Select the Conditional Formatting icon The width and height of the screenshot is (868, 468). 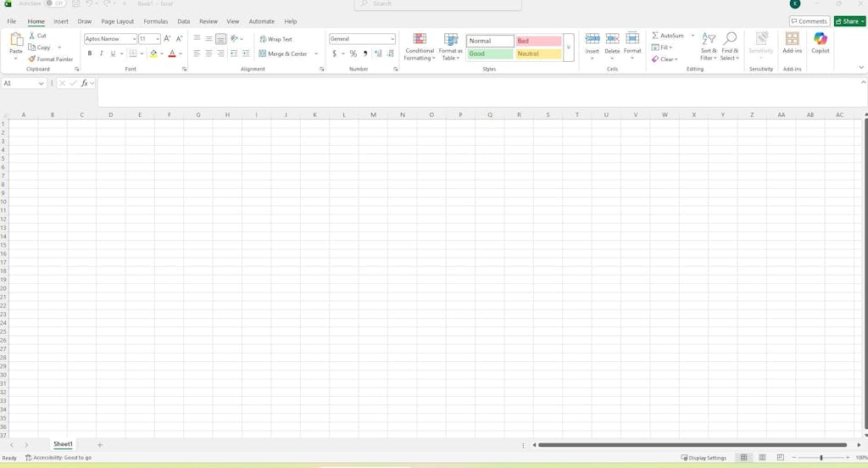[x=420, y=40]
